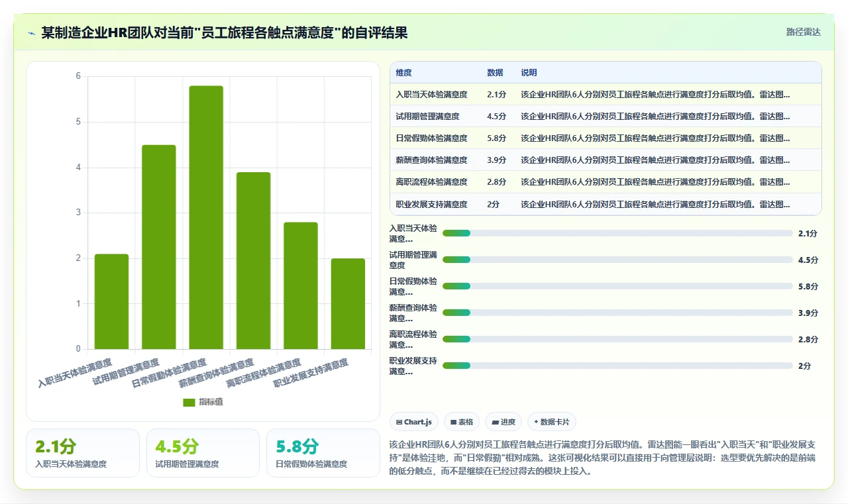This screenshot has width=848, height=504.
Task: Select the 日常假勤体验满意度 table row
Action: coord(606,138)
